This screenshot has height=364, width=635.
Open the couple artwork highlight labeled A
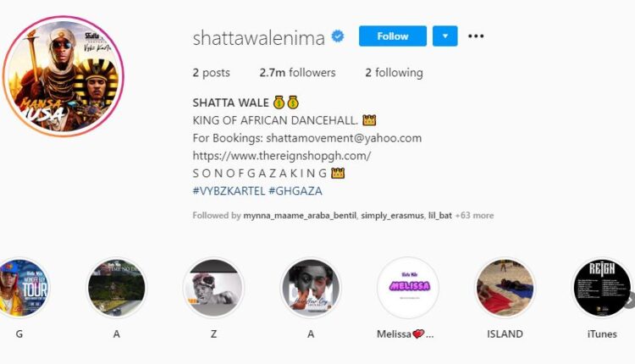(311, 288)
